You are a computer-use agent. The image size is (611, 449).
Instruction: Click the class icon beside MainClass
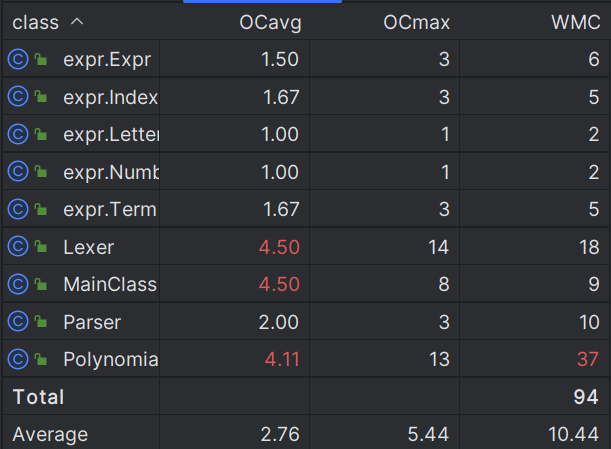point(18,284)
